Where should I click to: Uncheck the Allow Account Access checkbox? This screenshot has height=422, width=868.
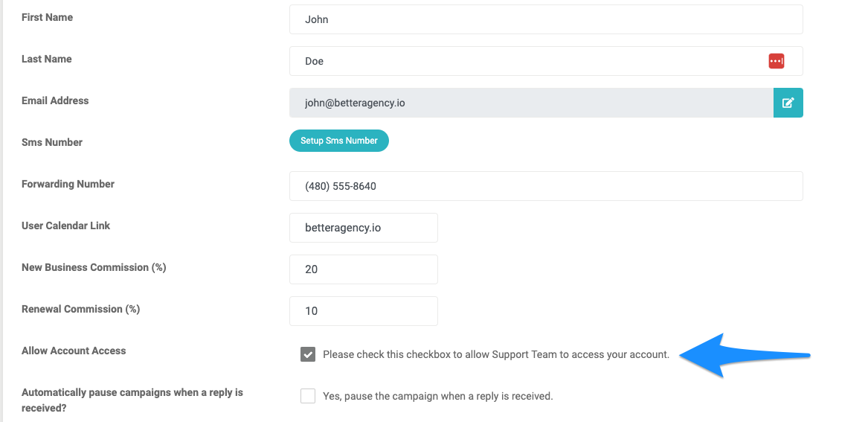[x=308, y=354]
